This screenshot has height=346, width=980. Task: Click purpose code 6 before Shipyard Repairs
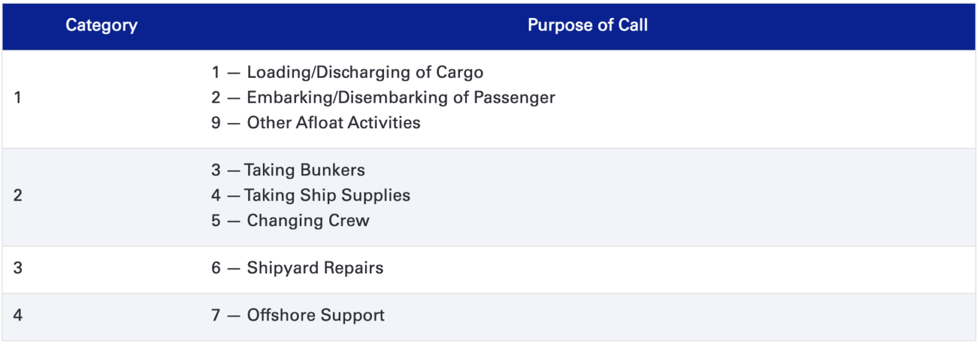(x=216, y=268)
